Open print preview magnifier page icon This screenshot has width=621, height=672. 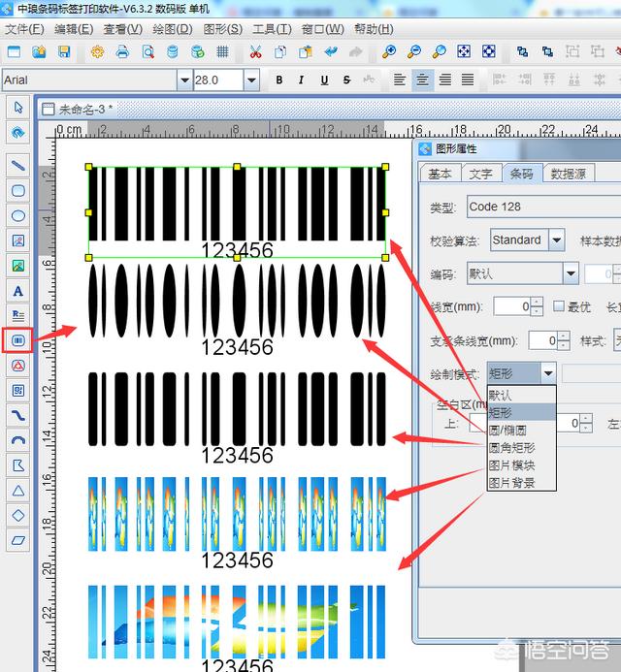147,51
